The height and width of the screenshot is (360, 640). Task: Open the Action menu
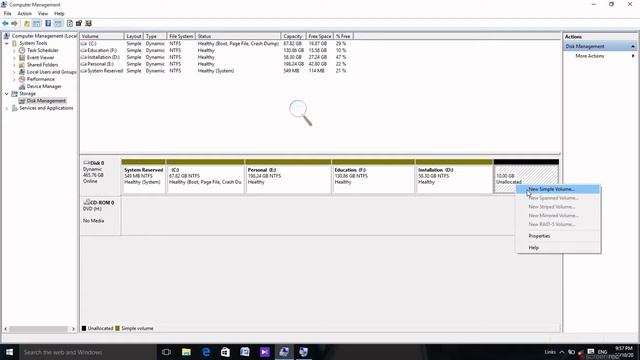pyautogui.click(x=24, y=13)
